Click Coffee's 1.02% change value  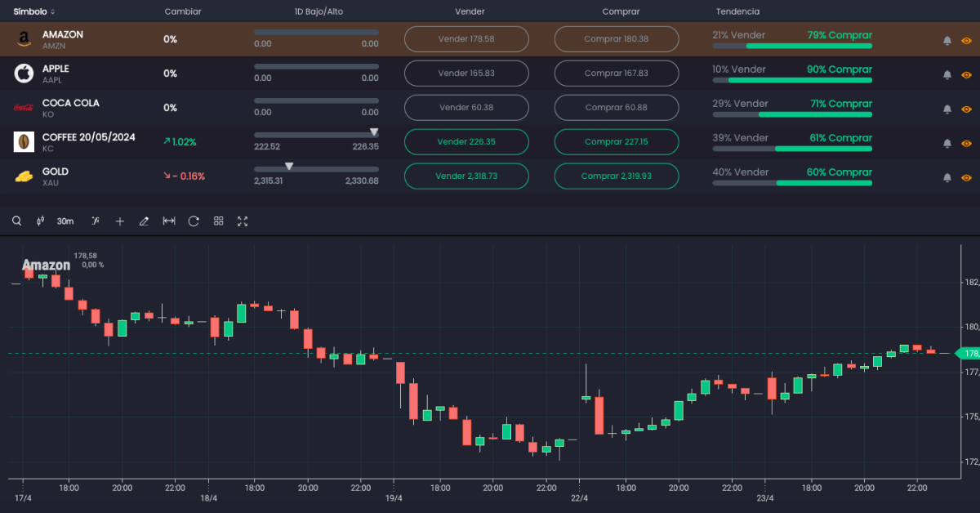pyautogui.click(x=180, y=142)
